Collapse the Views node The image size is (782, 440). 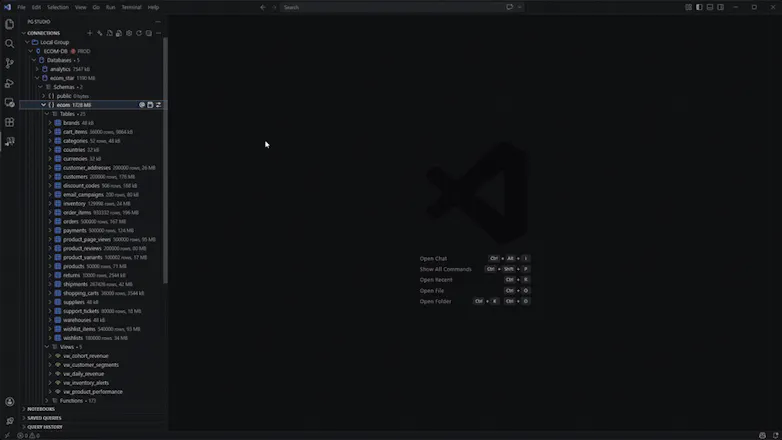tap(47, 347)
